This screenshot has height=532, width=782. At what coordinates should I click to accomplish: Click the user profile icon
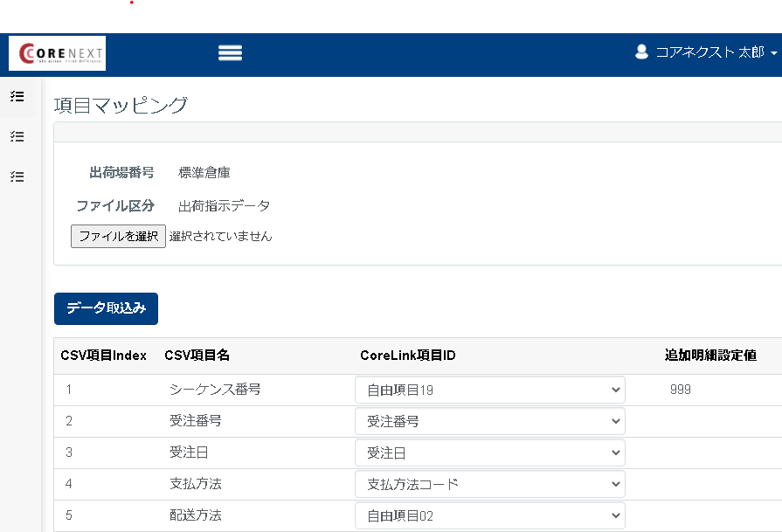[640, 52]
